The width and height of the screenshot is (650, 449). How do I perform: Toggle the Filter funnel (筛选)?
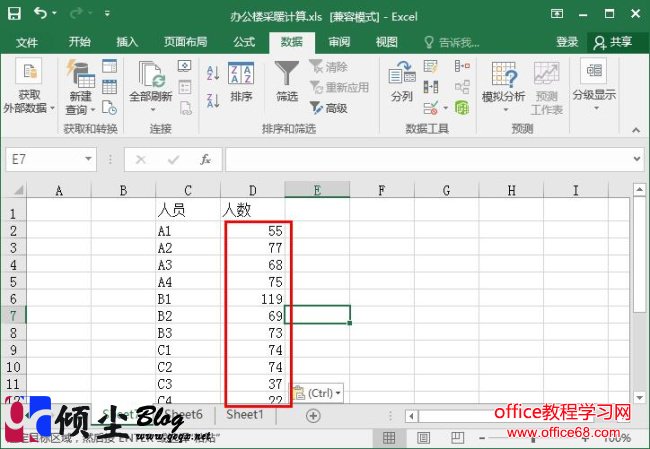(287, 82)
